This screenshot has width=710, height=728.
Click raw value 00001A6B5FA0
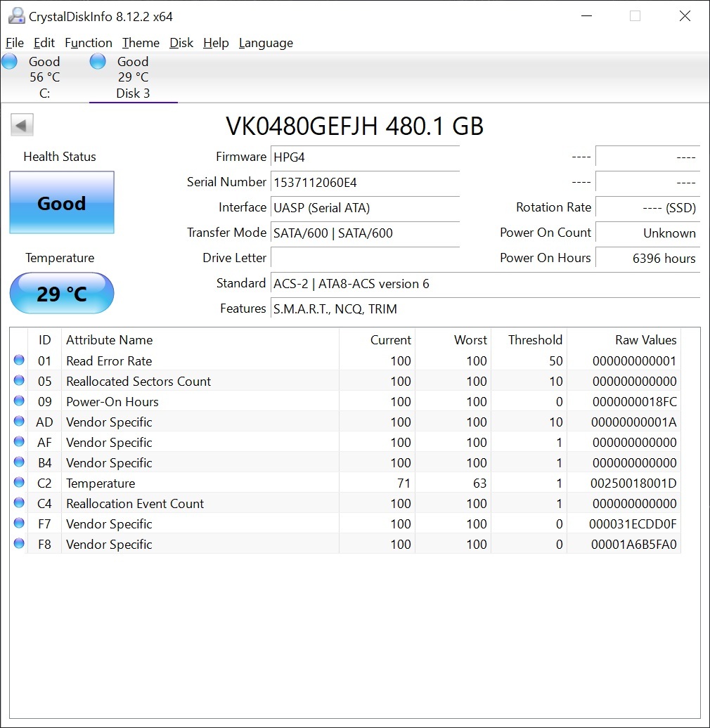point(634,544)
